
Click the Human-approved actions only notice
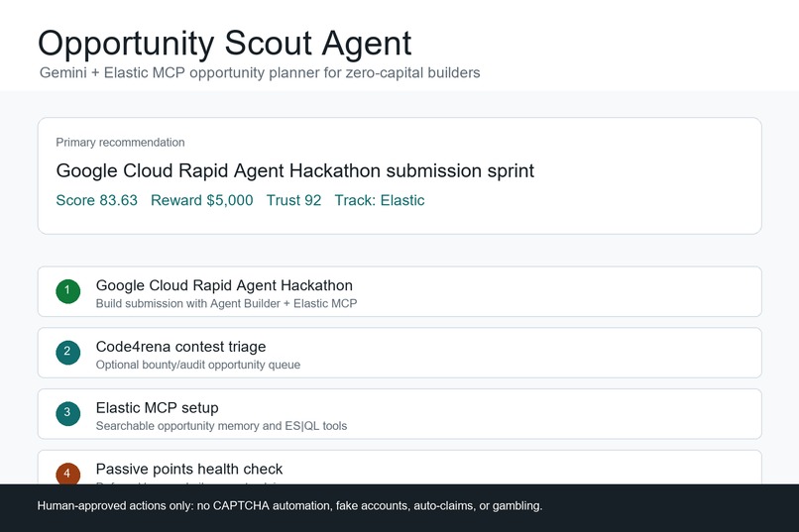click(x=289, y=506)
